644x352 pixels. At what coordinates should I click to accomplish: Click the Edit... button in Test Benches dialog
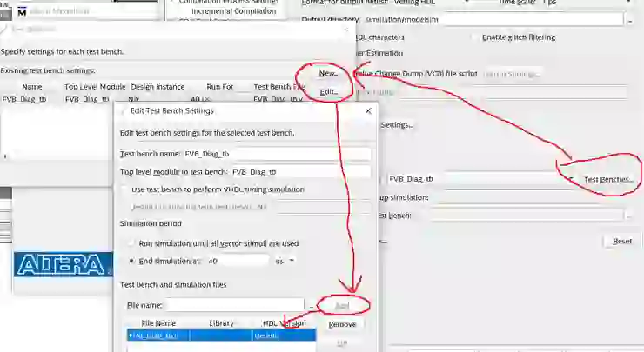[x=328, y=92]
